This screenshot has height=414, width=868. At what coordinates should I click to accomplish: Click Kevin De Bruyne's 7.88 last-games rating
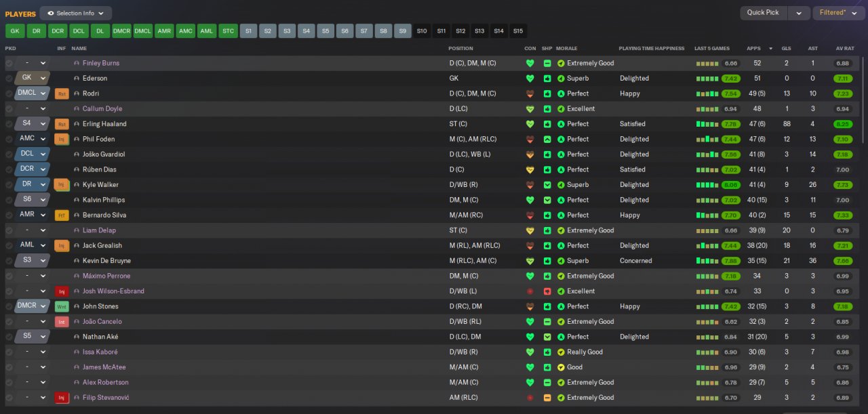[730, 261]
